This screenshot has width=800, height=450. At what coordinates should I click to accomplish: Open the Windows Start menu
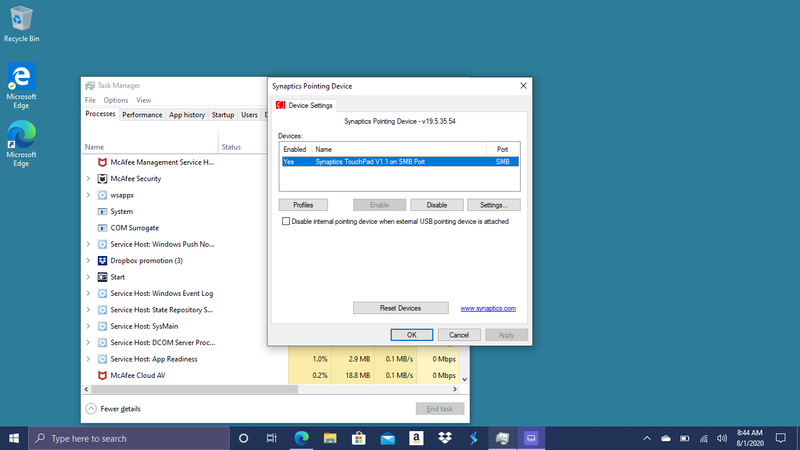pyautogui.click(x=14, y=438)
